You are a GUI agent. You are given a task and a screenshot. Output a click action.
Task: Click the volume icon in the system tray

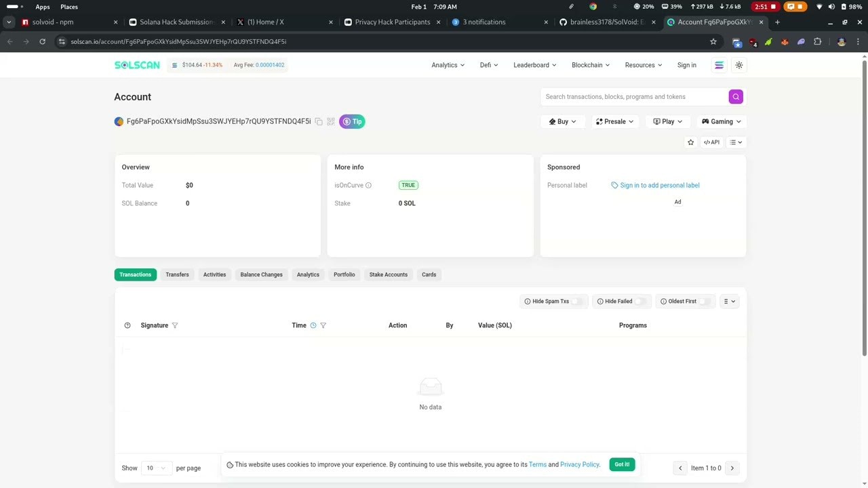[x=831, y=6]
